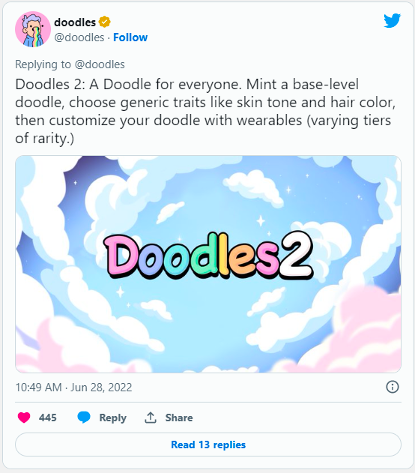Open the Doodles2 image

208,264
